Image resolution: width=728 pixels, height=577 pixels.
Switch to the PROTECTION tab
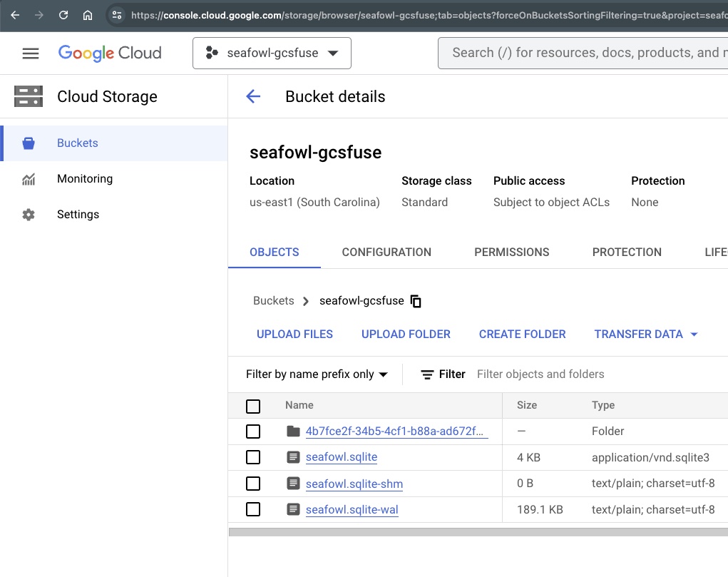[x=627, y=252]
